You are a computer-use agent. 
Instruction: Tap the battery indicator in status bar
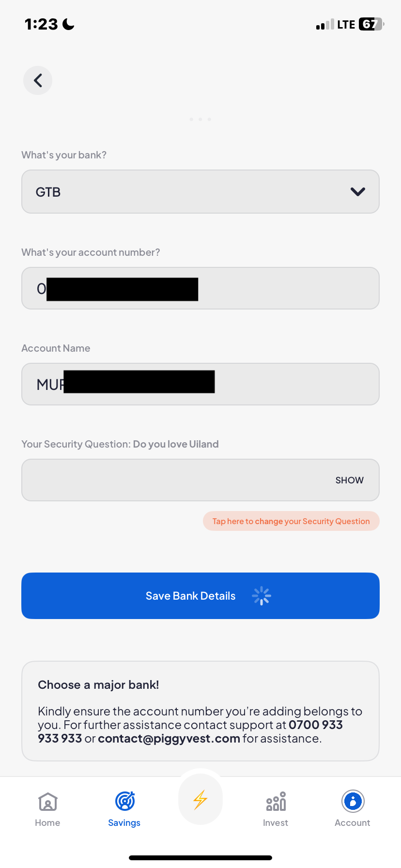[370, 24]
